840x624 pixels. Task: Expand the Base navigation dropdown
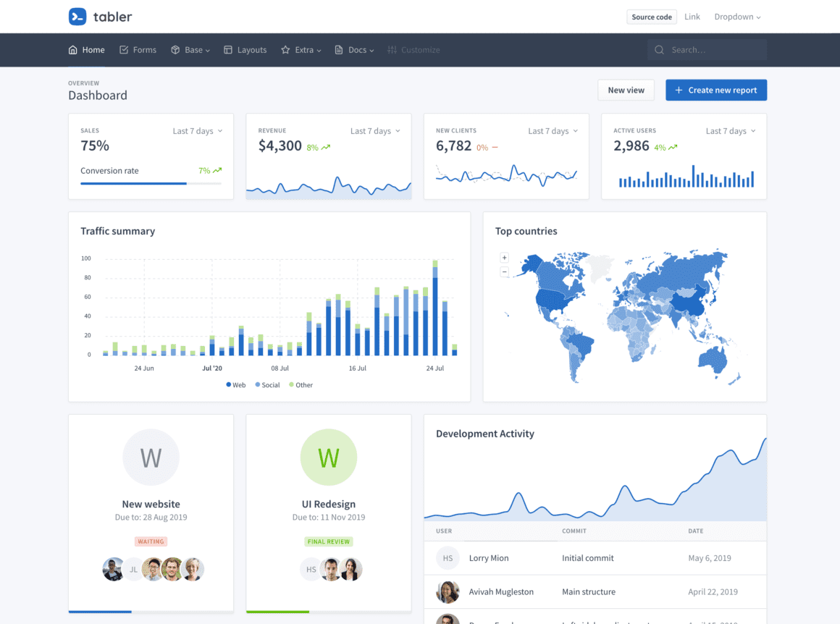click(190, 49)
